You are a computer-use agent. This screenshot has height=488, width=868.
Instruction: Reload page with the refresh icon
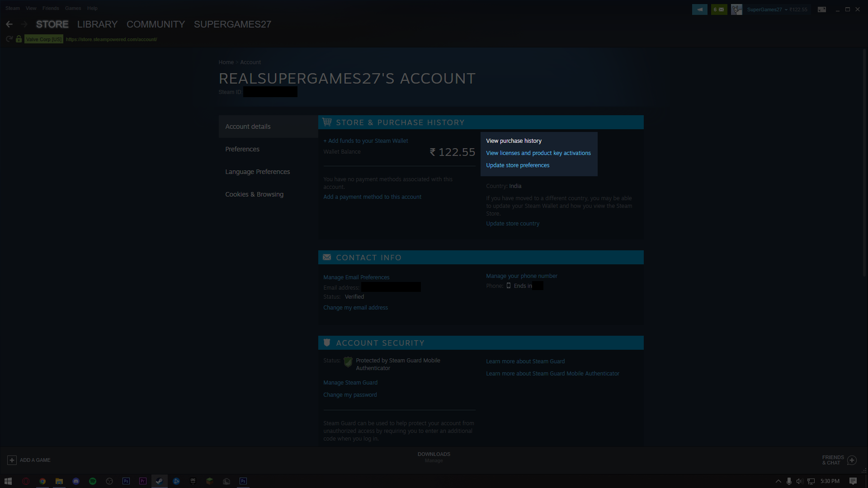pos(9,39)
